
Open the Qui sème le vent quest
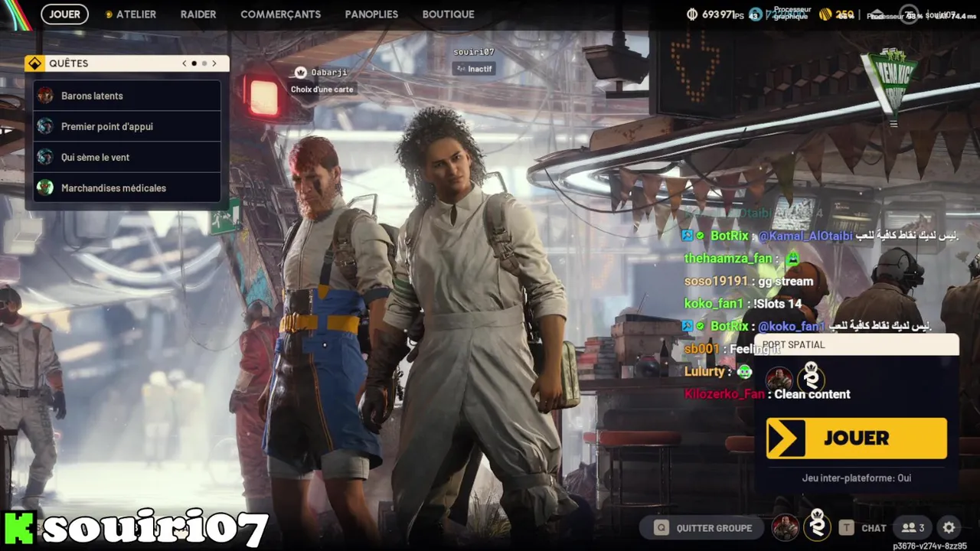click(127, 157)
